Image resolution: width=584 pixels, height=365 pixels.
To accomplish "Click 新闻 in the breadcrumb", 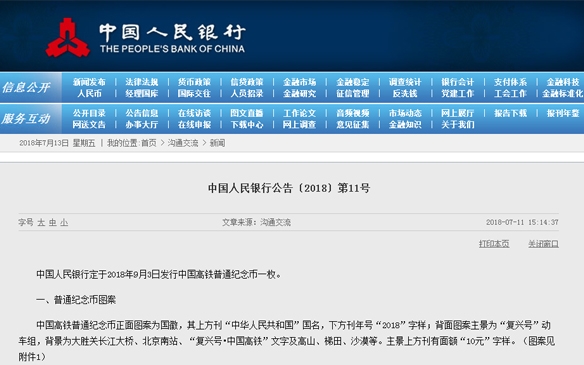I will coord(217,143).
